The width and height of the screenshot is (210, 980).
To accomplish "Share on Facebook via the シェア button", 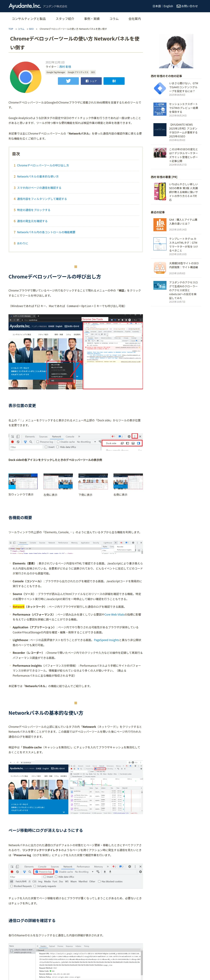I will (x=91, y=81).
